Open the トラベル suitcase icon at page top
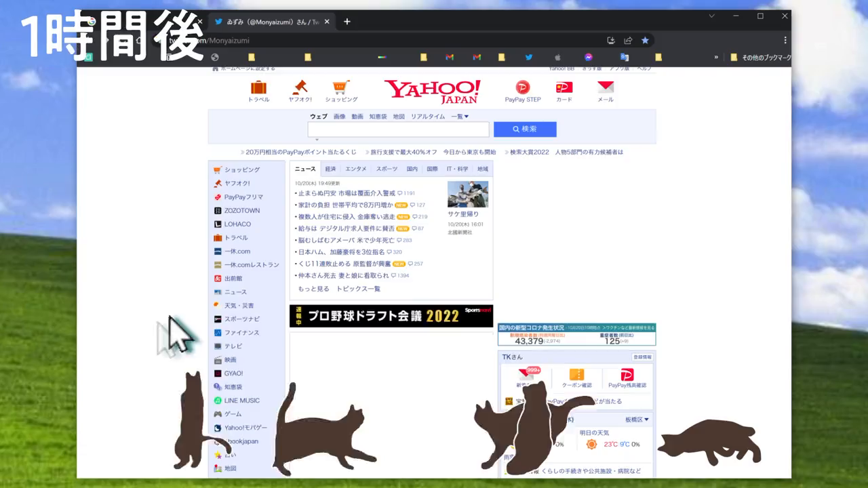This screenshot has width=868, height=488. point(258,91)
